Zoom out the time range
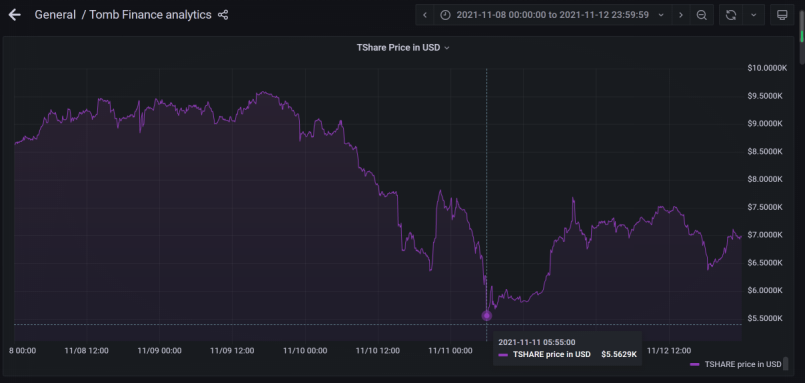Viewport: 805px width, 383px height. point(701,15)
